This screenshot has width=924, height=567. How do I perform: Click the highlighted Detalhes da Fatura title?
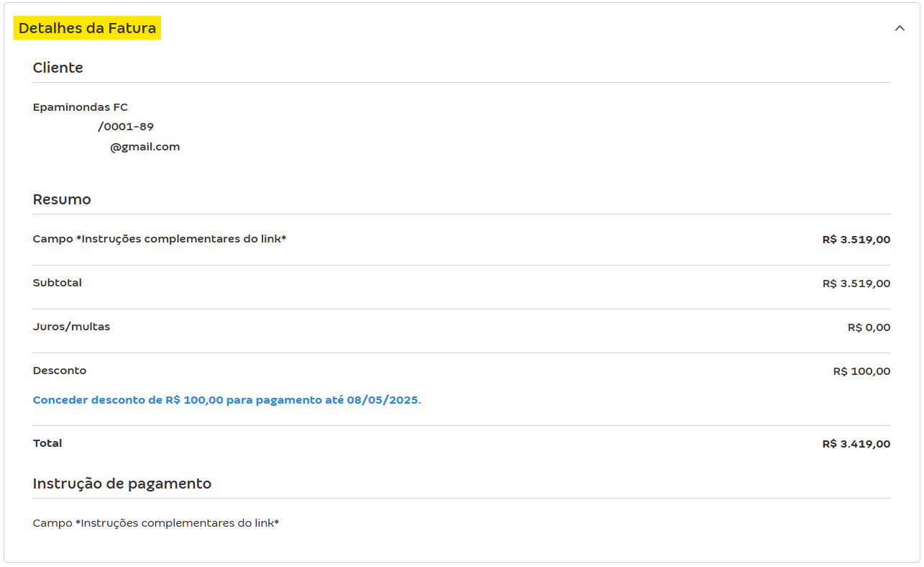[x=87, y=29]
